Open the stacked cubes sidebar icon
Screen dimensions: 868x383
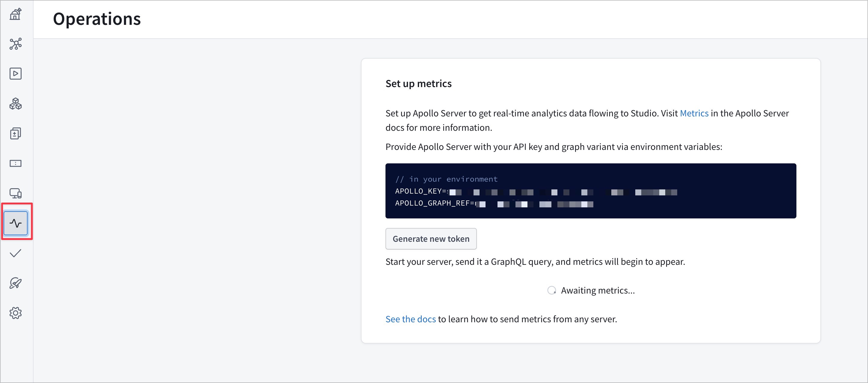(16, 104)
